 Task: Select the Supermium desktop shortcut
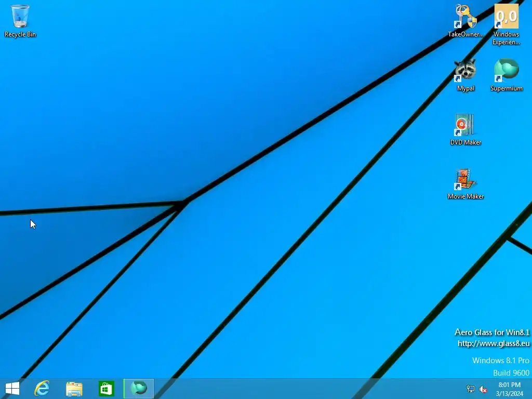[x=506, y=75]
